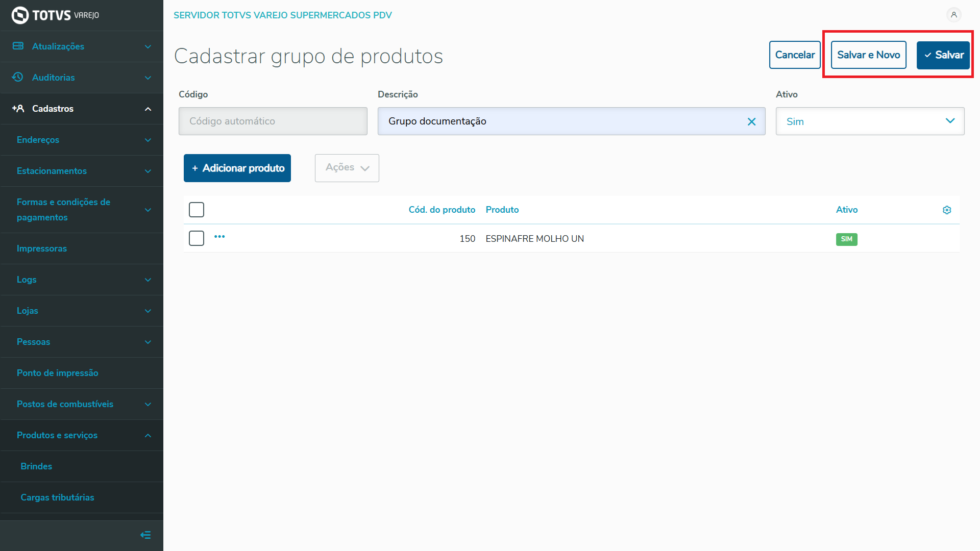The height and width of the screenshot is (551, 980).
Task: Click the TOTVS Varejo logo icon
Action: pyautogui.click(x=20, y=15)
